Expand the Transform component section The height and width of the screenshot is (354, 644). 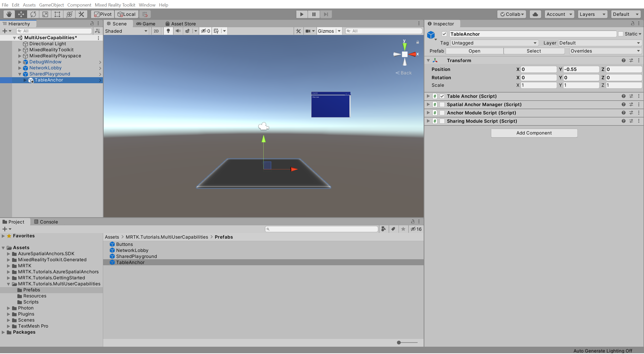[428, 60]
